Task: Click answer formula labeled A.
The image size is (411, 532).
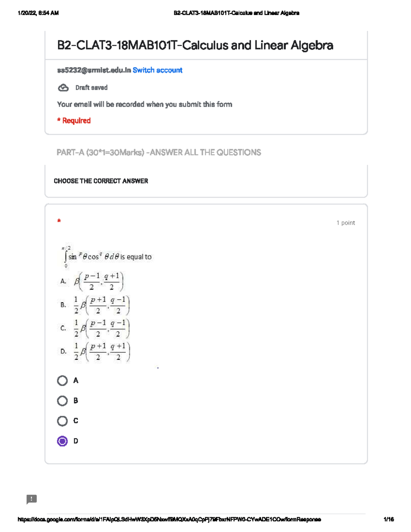Action: 99,282
